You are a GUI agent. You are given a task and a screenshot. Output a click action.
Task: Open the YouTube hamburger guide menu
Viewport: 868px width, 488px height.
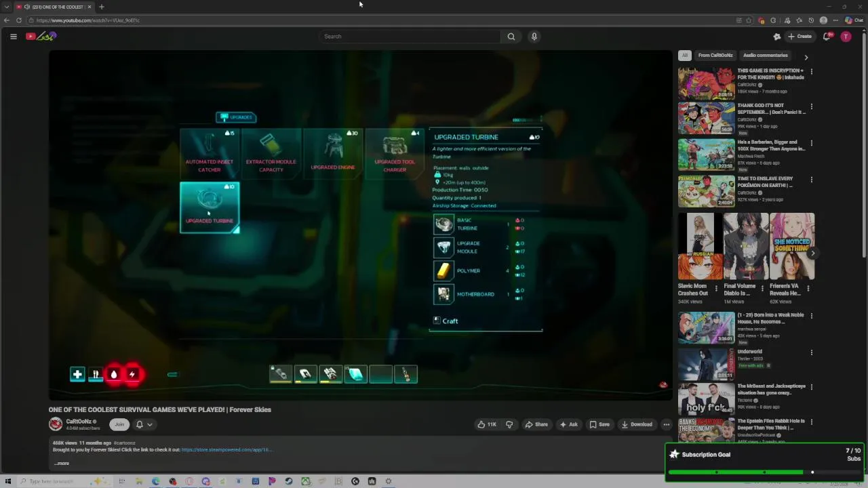(13, 37)
